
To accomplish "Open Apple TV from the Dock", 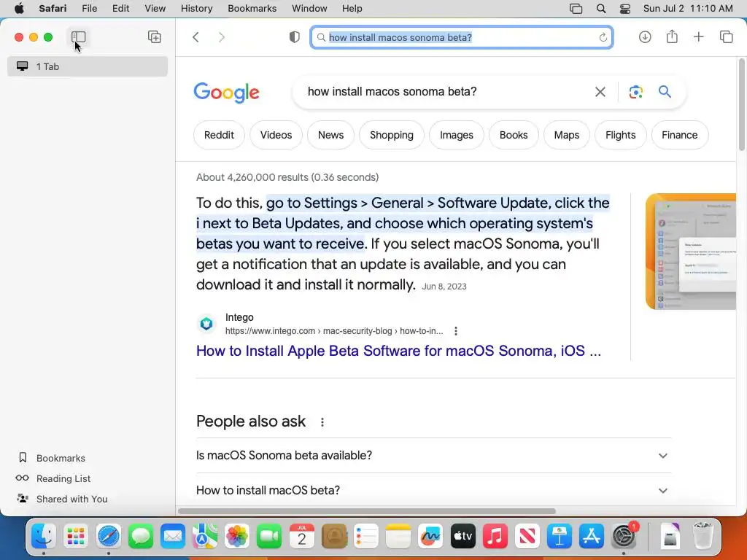I will pyautogui.click(x=462, y=537).
